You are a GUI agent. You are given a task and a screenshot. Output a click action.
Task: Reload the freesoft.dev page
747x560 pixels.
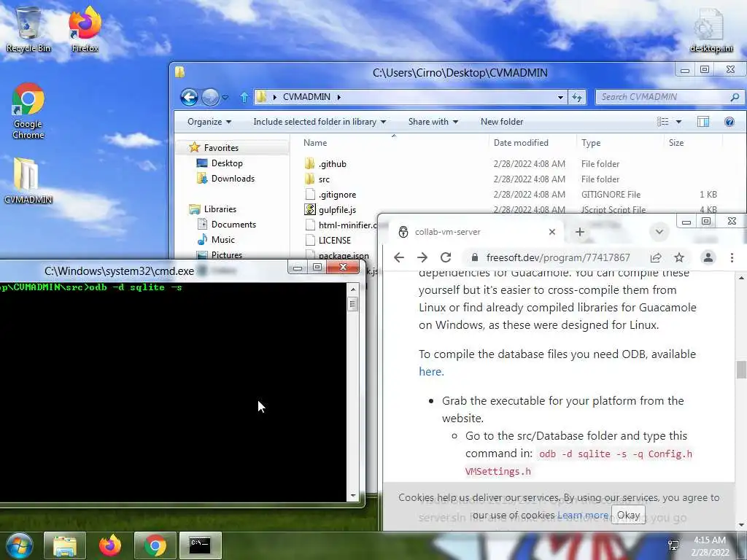coord(446,257)
